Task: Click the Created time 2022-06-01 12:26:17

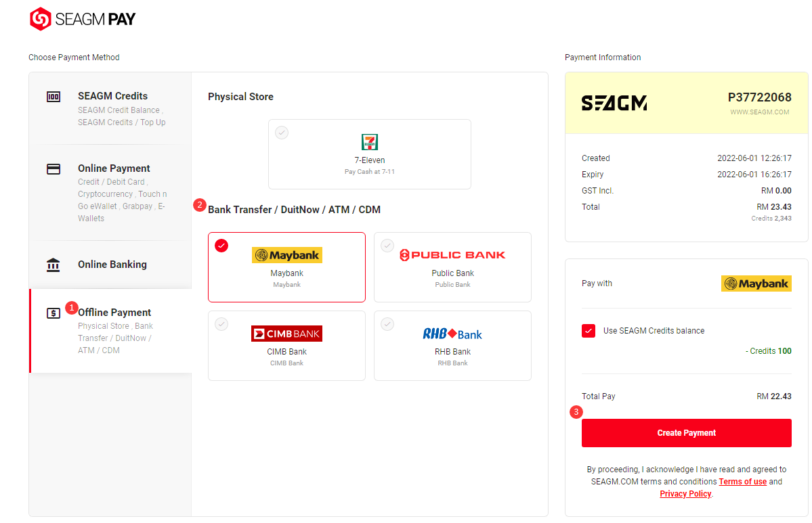Action: [x=754, y=158]
